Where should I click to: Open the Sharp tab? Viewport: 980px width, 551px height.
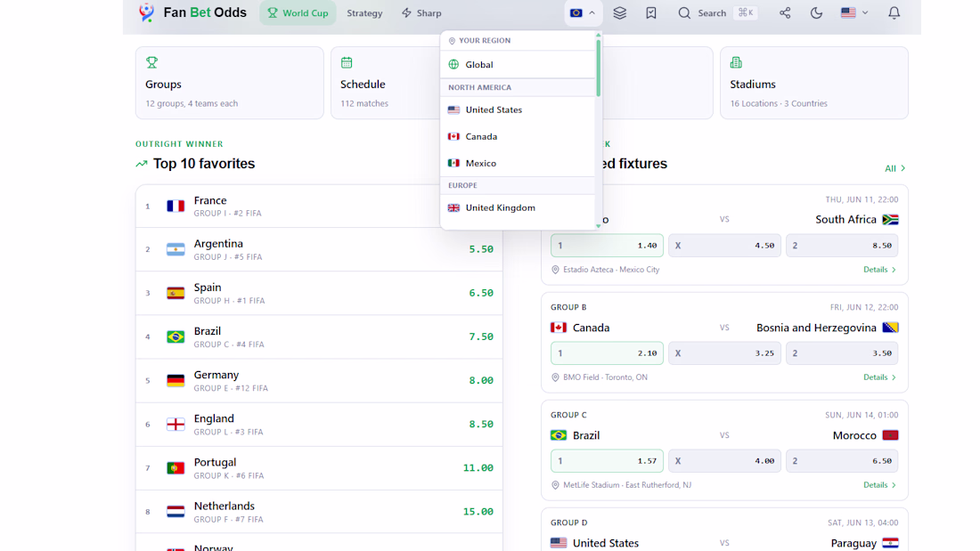pyautogui.click(x=421, y=12)
